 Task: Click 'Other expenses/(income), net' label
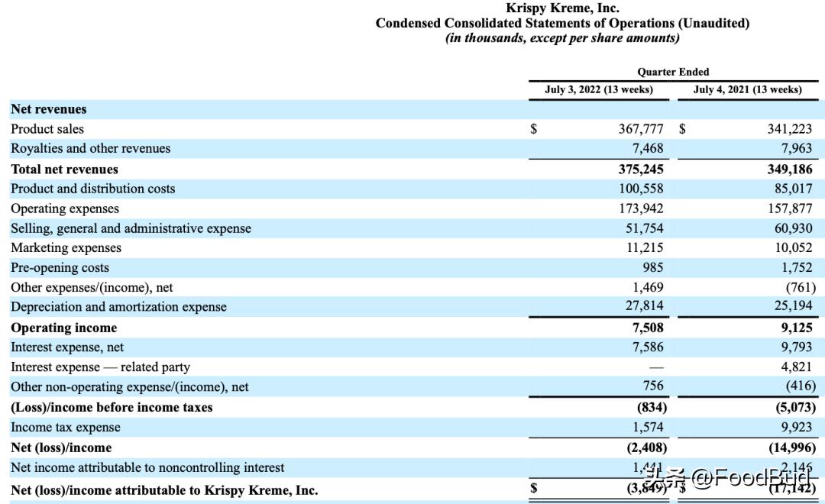pyautogui.click(x=92, y=288)
